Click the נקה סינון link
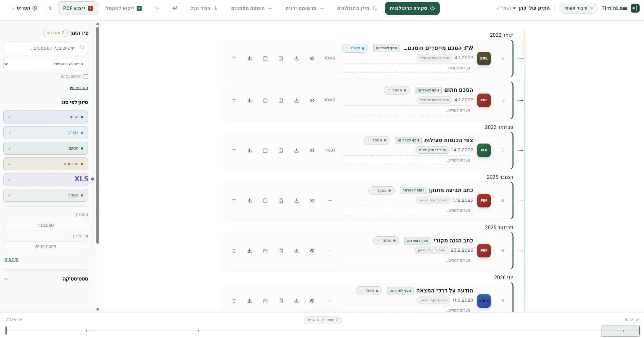644x338 pixels. [x=11, y=259]
